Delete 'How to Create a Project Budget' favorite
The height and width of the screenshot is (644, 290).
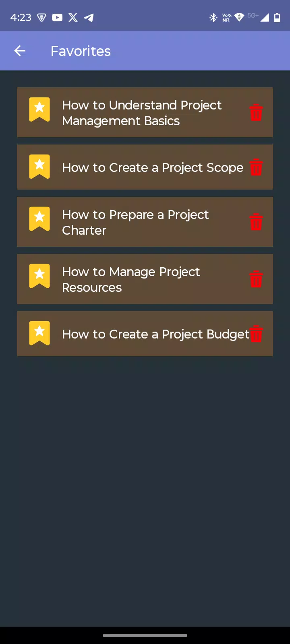(x=256, y=334)
